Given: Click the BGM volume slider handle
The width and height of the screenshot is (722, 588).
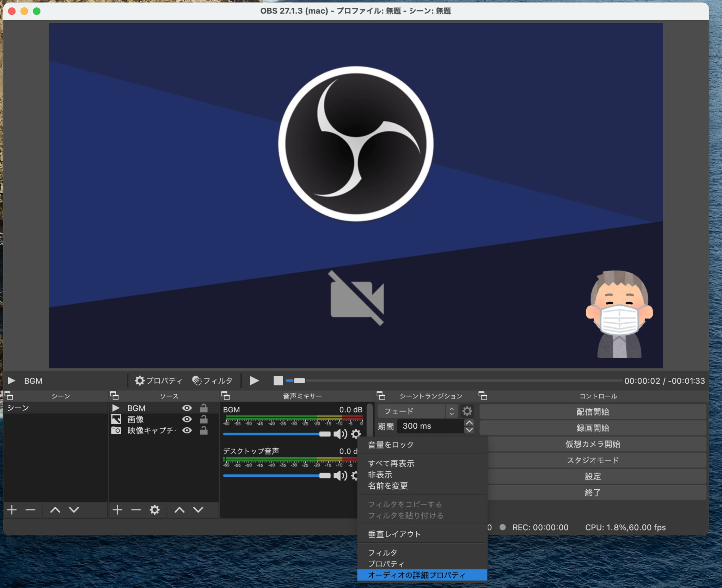Looking at the screenshot, I should tap(325, 434).
